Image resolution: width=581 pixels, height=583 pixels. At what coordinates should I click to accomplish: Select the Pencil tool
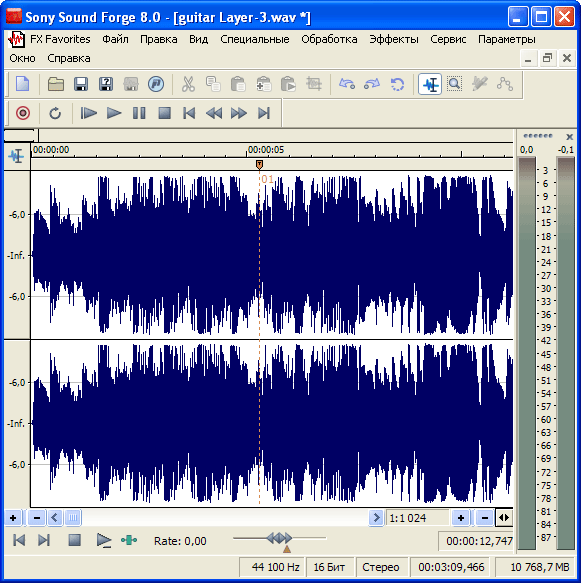[x=480, y=84]
